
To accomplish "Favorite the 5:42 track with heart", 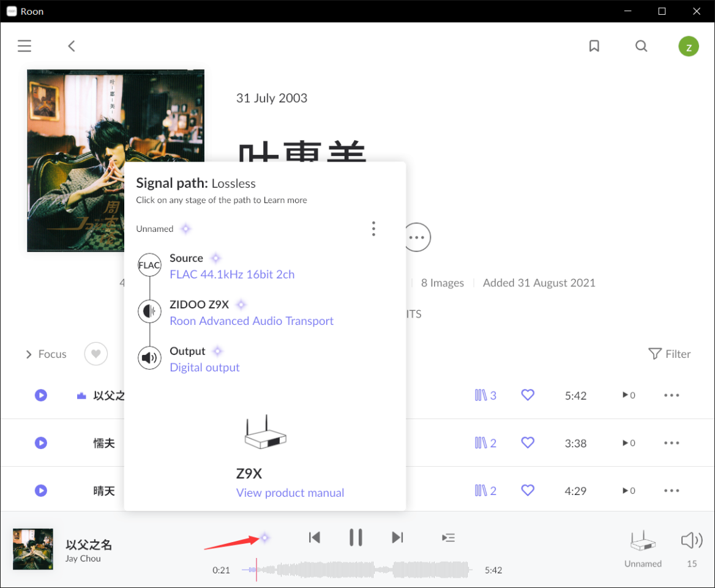I will [x=528, y=395].
